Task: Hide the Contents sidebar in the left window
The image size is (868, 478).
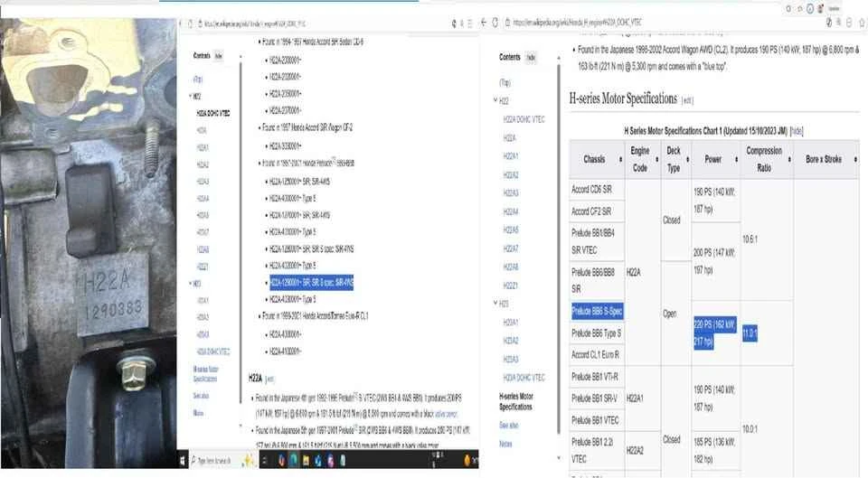Action: (x=219, y=56)
